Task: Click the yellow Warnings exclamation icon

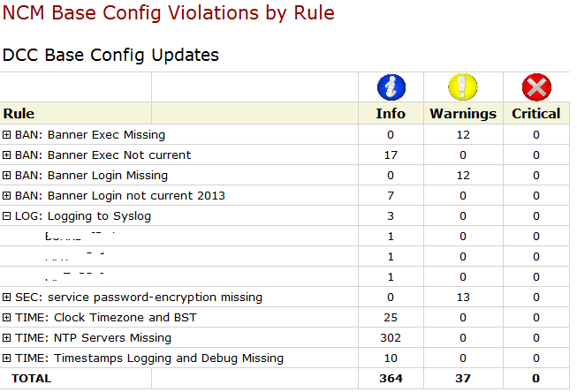Action: pyautogui.click(x=462, y=87)
